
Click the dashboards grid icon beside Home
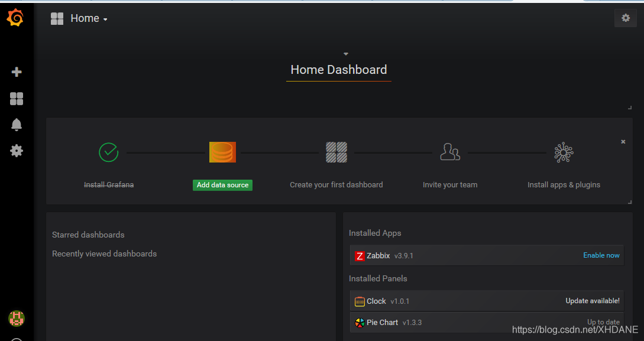tap(57, 18)
